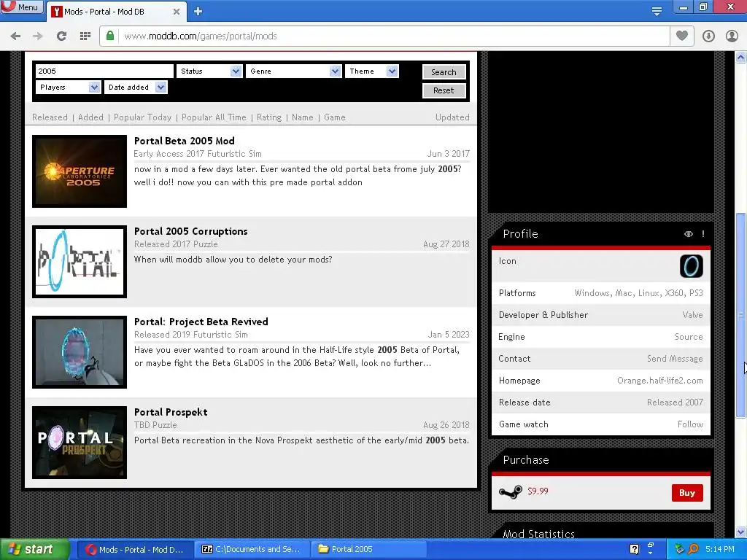Open the Orange.half-life2.com homepage link
The height and width of the screenshot is (560, 747).
660,381
